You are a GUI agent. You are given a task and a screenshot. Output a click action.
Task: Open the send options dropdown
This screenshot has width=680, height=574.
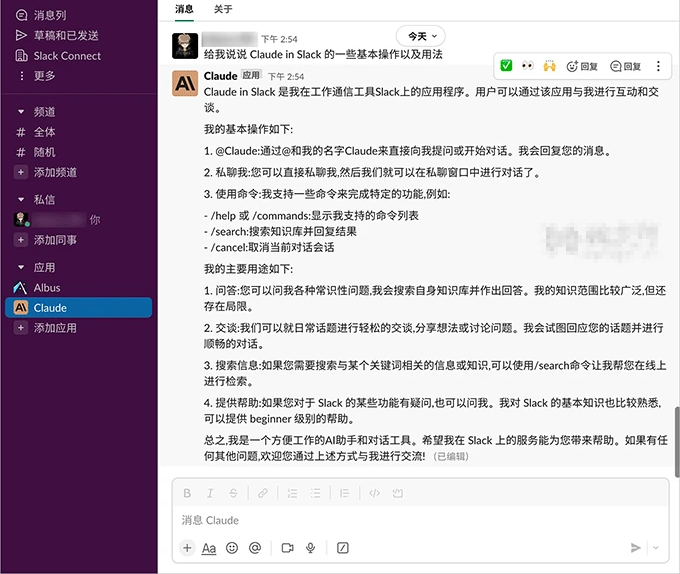coord(656,548)
